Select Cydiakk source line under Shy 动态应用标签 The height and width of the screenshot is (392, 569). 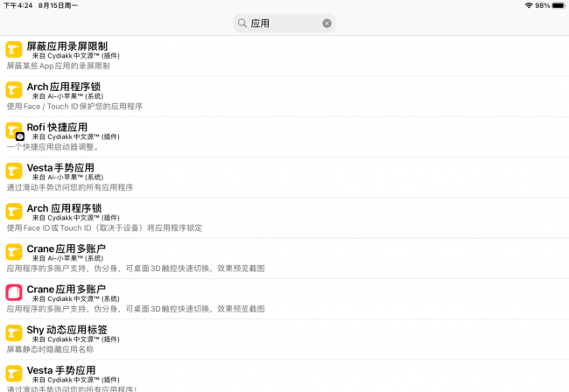[75, 339]
